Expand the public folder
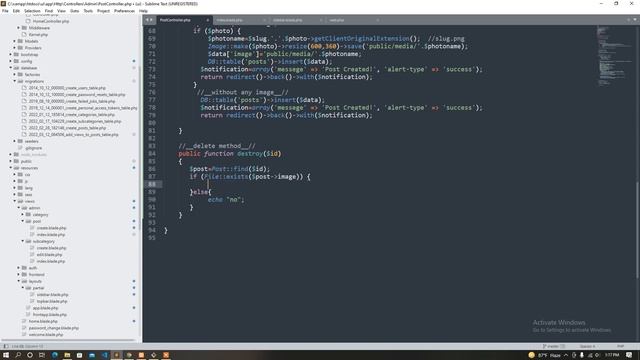Viewport: 640px width, 360px height. coord(11,161)
